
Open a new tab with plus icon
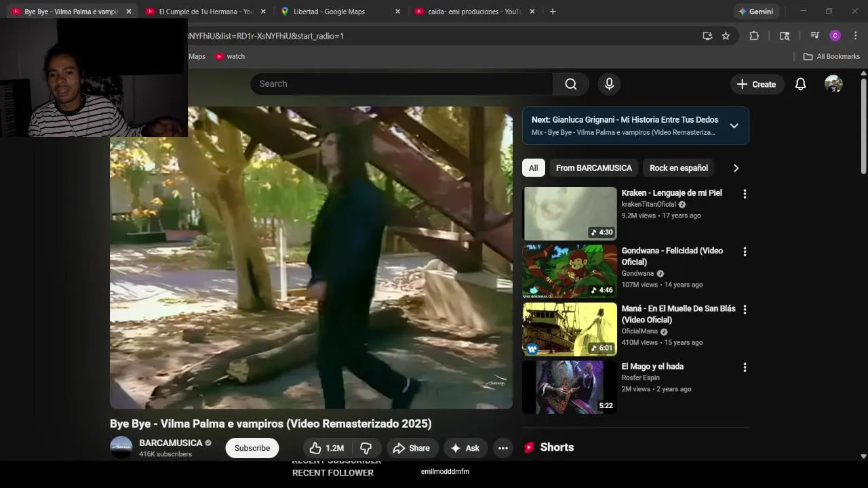[553, 12]
